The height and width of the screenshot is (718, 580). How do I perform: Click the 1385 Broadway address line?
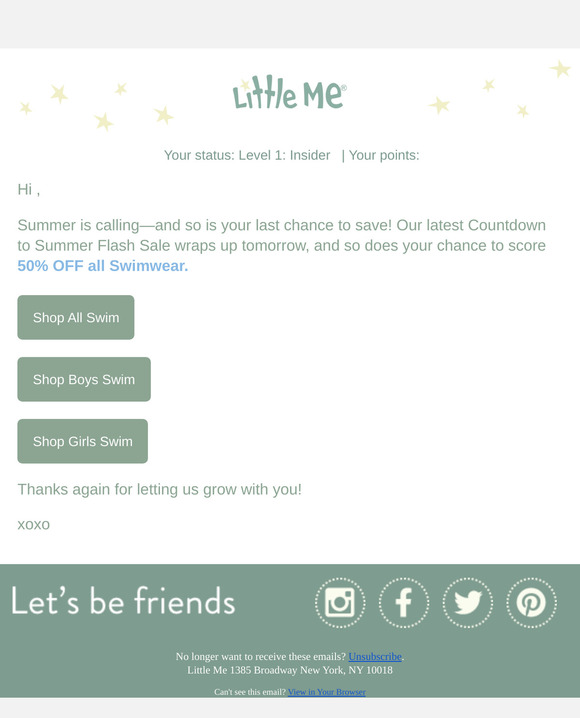pos(290,670)
